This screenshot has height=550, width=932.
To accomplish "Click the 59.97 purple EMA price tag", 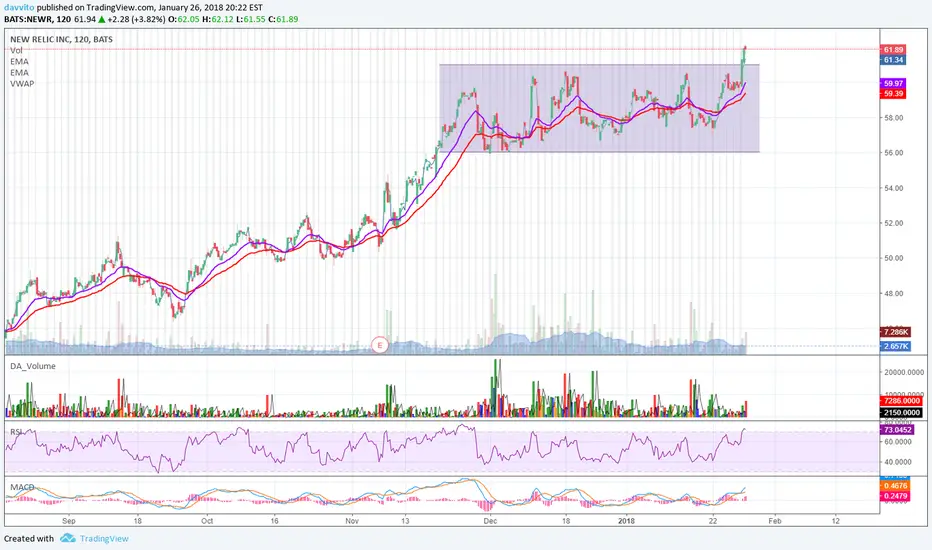I will click(x=893, y=84).
